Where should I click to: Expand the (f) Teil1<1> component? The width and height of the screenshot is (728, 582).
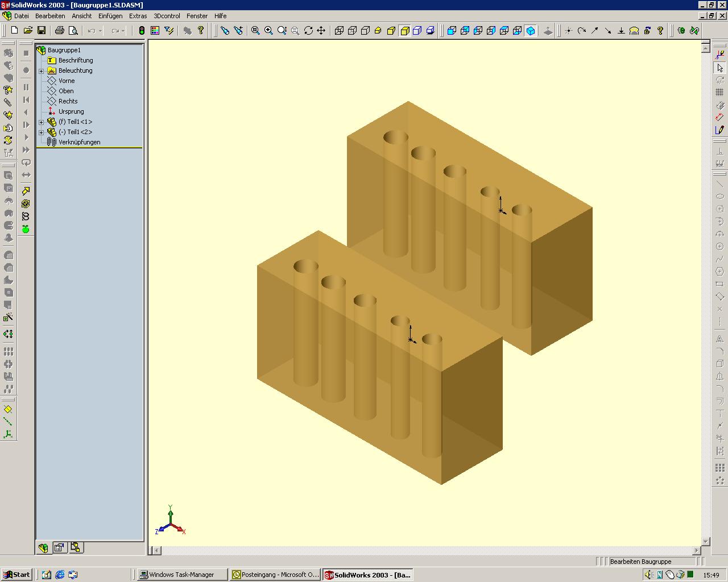pyautogui.click(x=41, y=122)
